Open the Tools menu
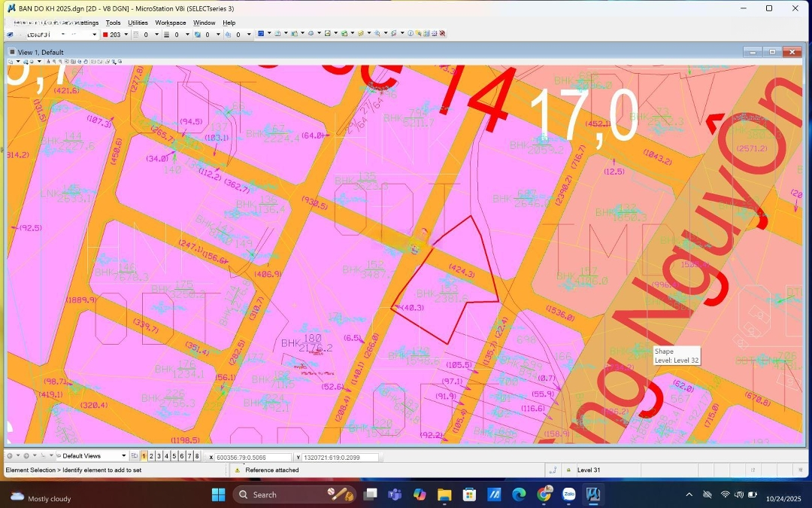The width and height of the screenshot is (812, 508). 113,23
